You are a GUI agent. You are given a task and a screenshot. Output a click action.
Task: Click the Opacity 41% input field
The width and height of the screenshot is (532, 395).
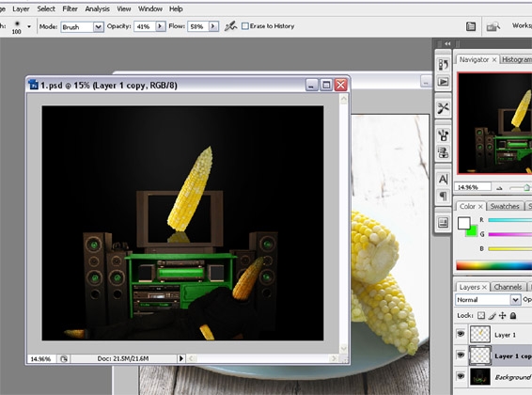click(x=145, y=26)
